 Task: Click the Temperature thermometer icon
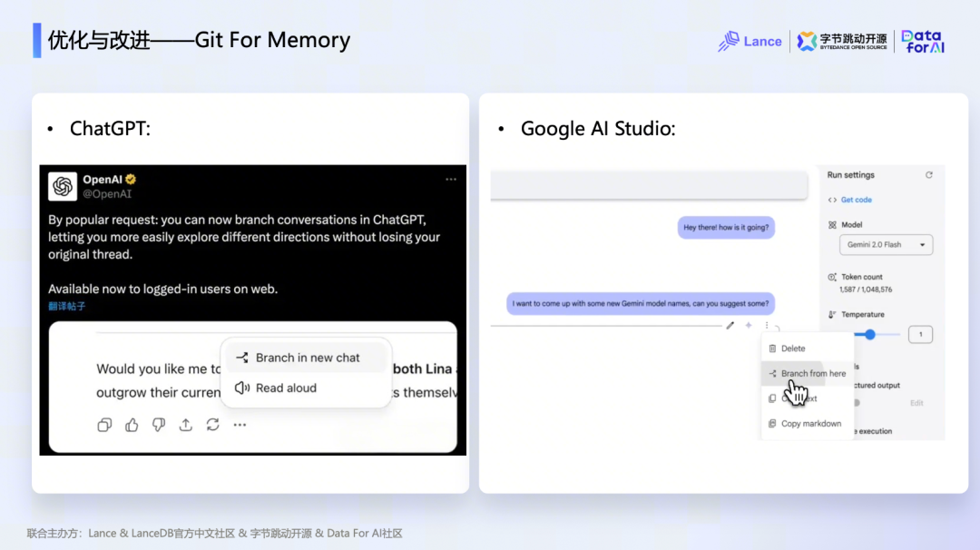[832, 314]
